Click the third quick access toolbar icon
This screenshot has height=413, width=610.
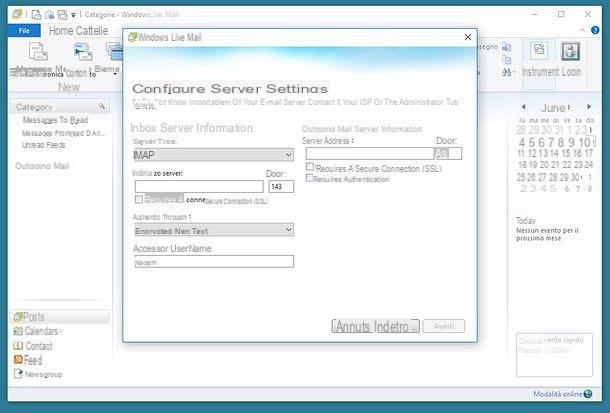point(62,15)
